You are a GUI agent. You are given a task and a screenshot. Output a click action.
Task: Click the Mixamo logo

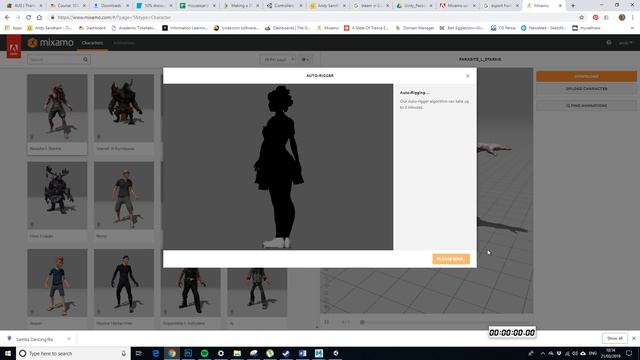pyautogui.click(x=51, y=42)
